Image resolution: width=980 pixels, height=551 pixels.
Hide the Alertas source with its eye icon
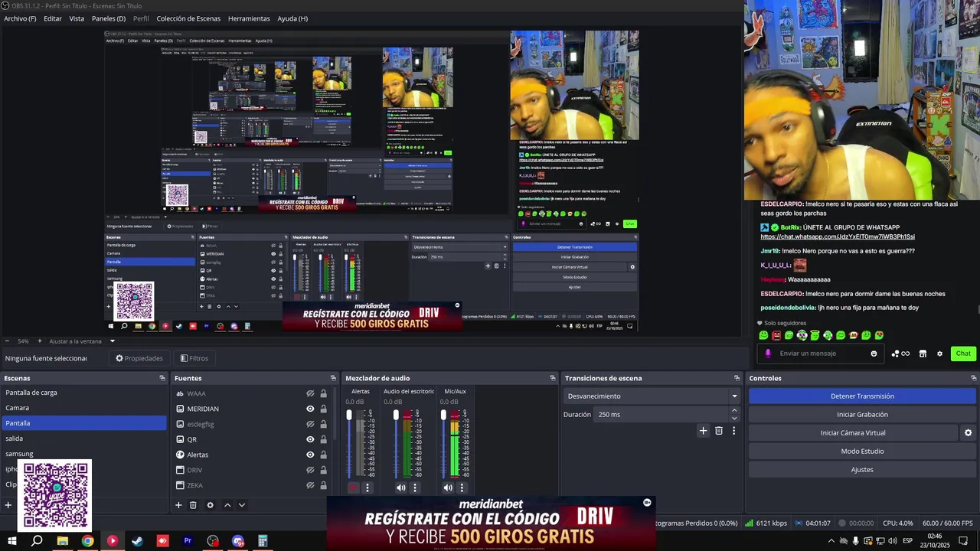[310, 455]
